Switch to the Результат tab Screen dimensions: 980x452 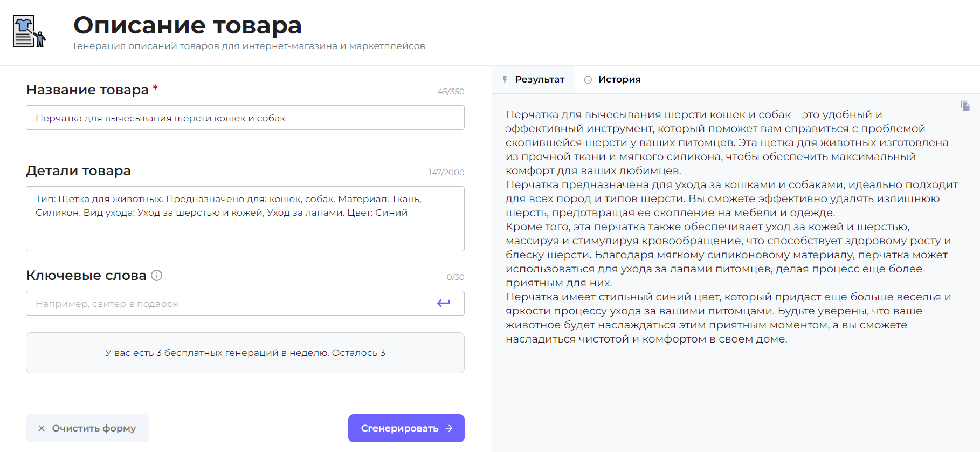[539, 79]
